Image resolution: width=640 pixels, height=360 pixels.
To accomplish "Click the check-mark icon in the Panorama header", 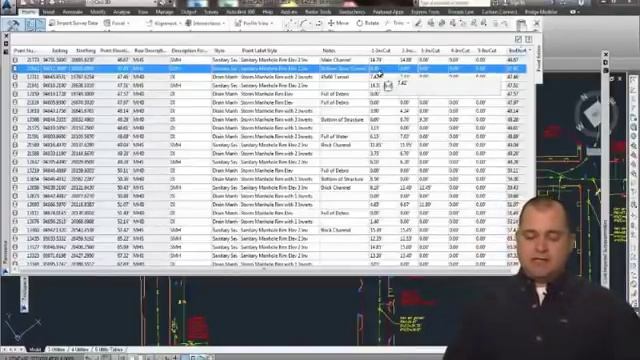I will (518, 39).
